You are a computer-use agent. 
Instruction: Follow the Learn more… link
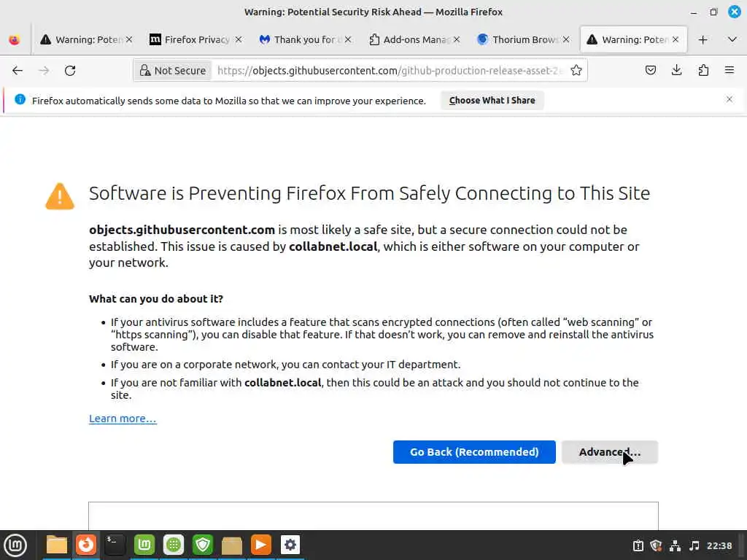coord(123,419)
